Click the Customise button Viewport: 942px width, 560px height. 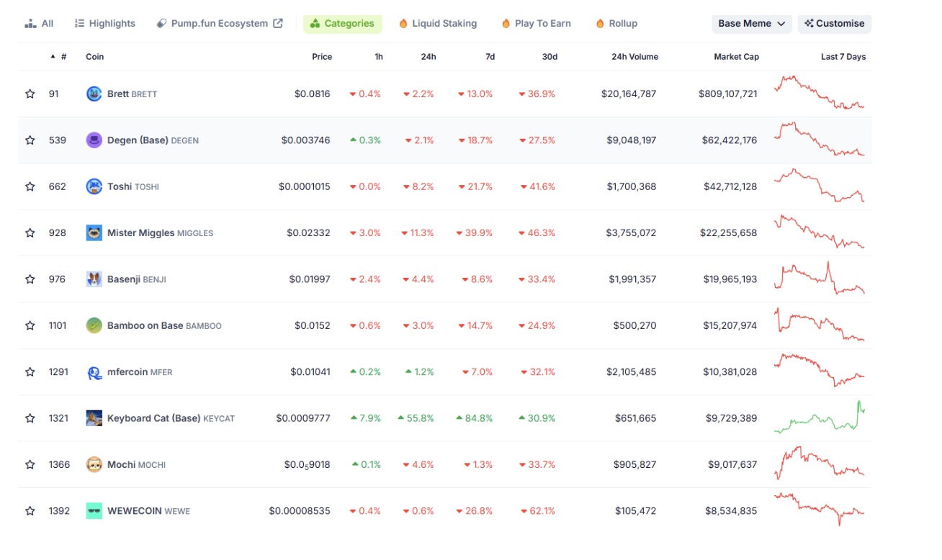pos(835,24)
